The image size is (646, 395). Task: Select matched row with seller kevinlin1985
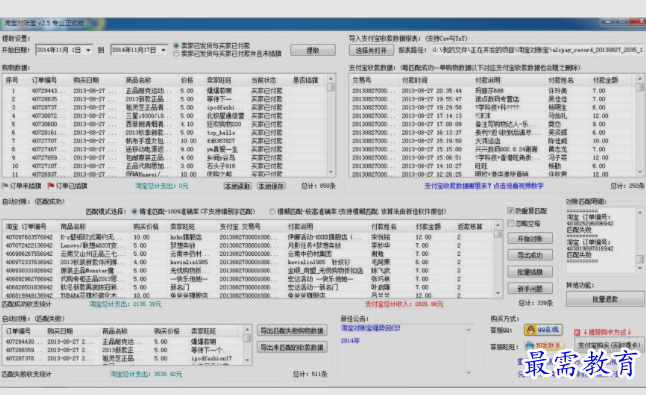click(248, 262)
